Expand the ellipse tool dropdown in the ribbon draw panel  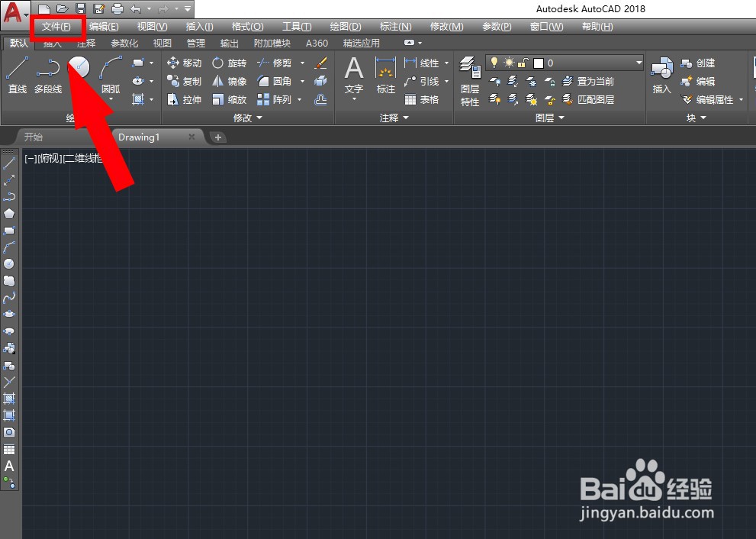151,81
